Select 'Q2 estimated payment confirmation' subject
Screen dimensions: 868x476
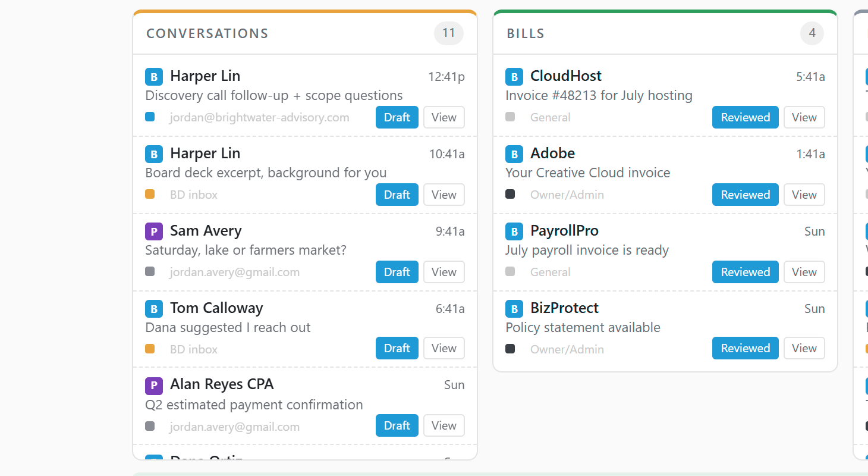254,405
